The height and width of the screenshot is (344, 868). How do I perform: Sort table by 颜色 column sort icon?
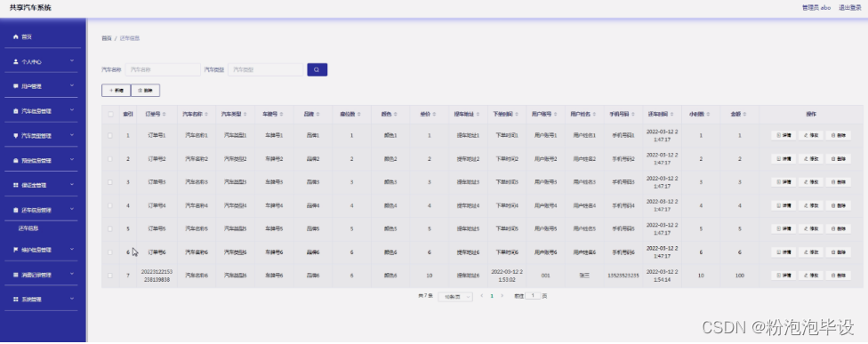[x=396, y=115]
